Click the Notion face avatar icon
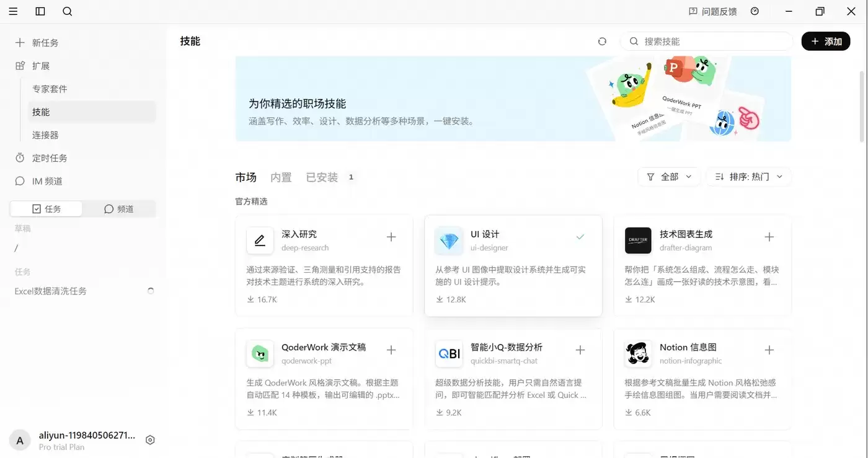The image size is (868, 458). point(638,354)
